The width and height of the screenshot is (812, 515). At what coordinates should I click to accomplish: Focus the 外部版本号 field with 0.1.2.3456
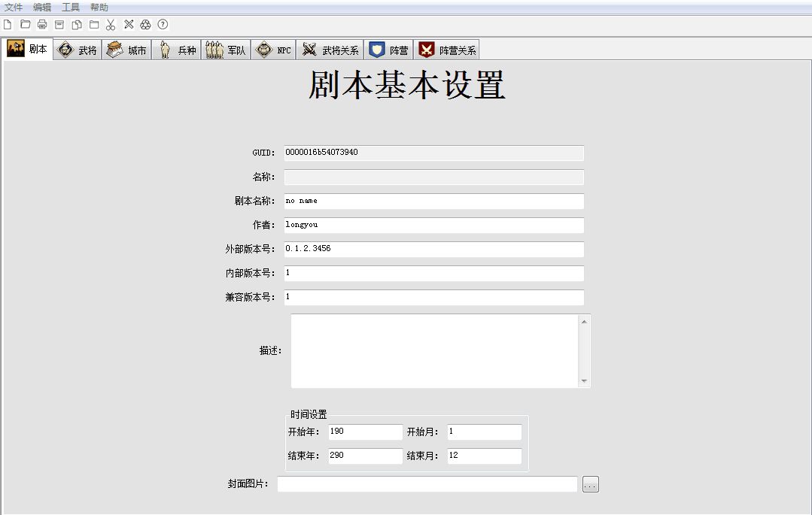pos(434,249)
